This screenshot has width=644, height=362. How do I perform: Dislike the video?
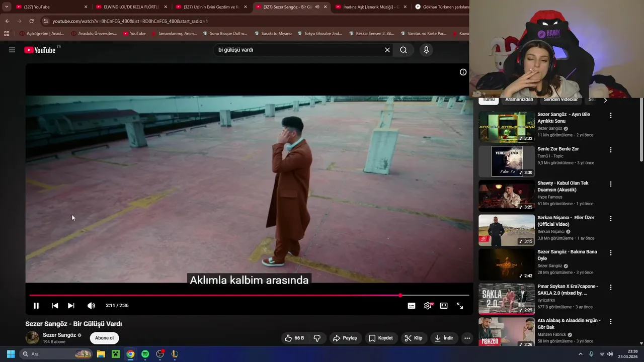coord(317,338)
